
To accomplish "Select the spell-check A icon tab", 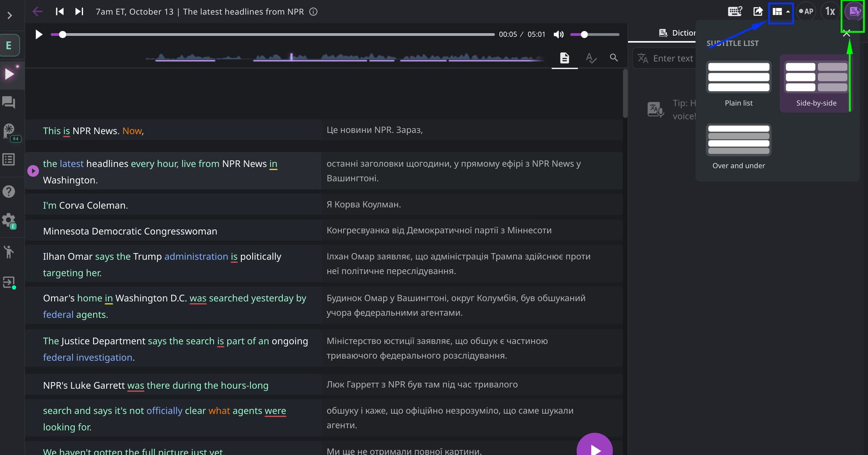I will [x=591, y=58].
